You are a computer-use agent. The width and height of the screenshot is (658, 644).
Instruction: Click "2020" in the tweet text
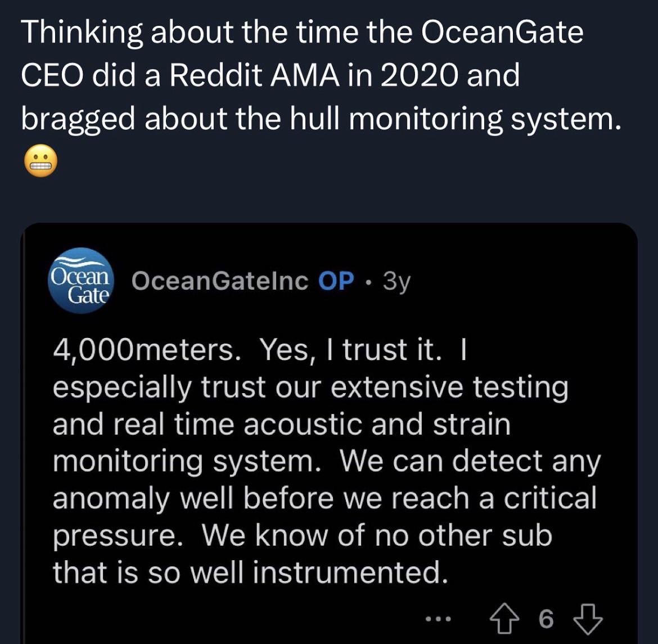[x=419, y=76]
